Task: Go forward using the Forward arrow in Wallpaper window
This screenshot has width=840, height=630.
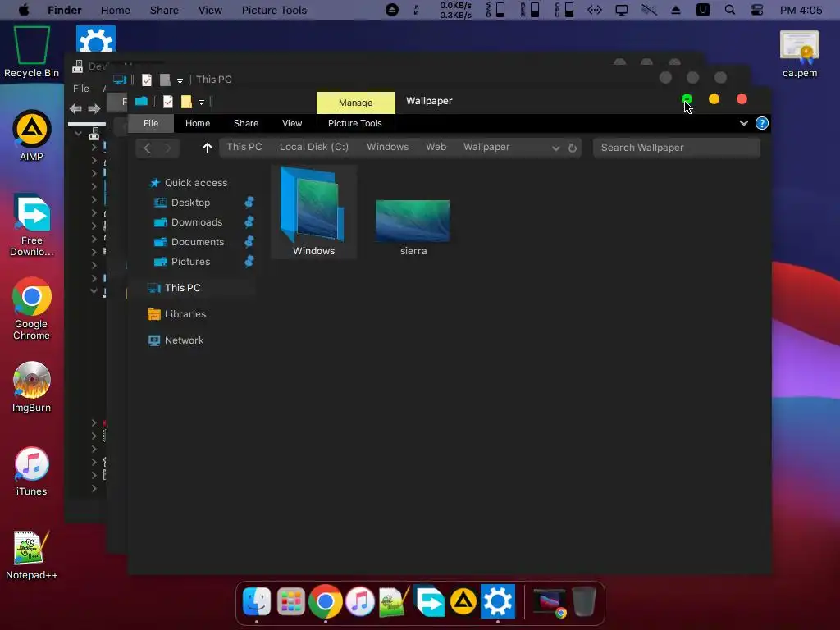Action: 167,148
